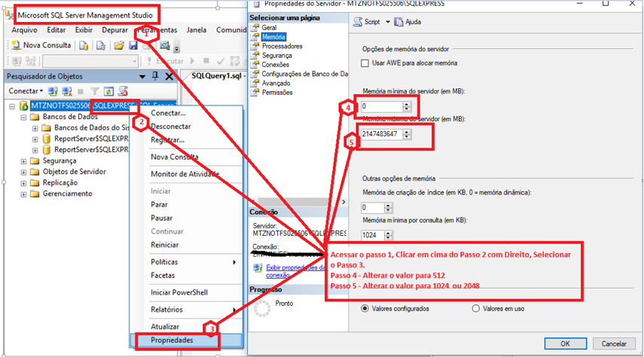Select Valores em uso radio button

(475, 309)
